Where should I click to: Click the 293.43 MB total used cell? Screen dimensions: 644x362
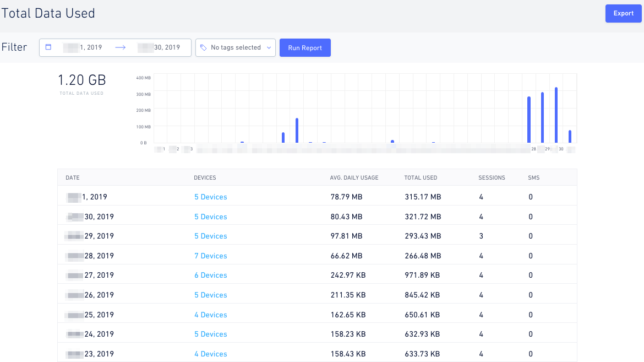click(x=423, y=236)
